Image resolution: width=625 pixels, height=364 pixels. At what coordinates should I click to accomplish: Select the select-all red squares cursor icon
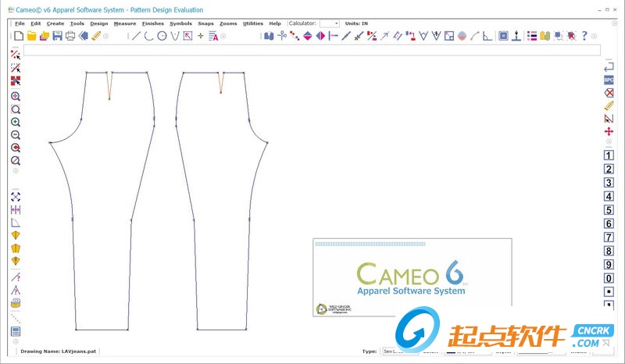tap(16, 80)
